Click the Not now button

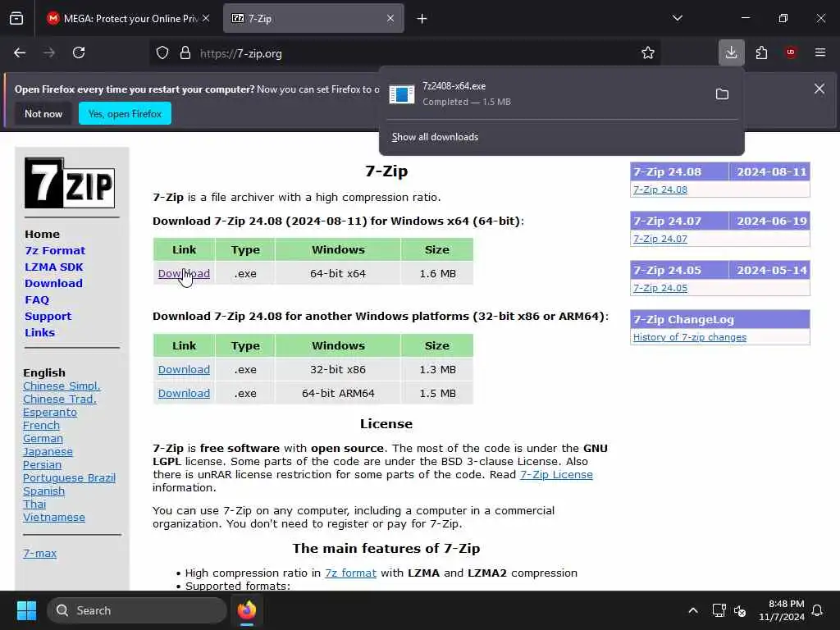click(x=43, y=113)
